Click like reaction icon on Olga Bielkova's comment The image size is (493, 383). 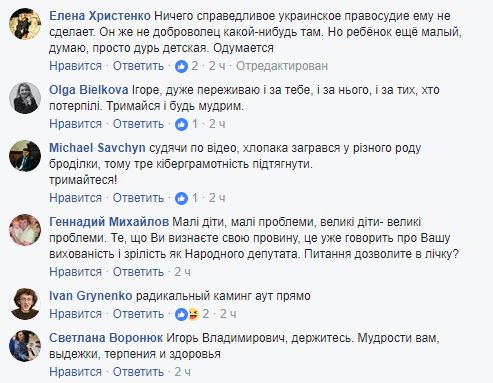pyautogui.click(x=181, y=124)
